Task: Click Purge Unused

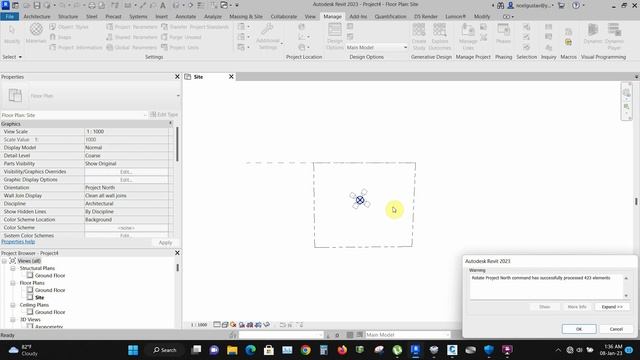Action: (181, 37)
